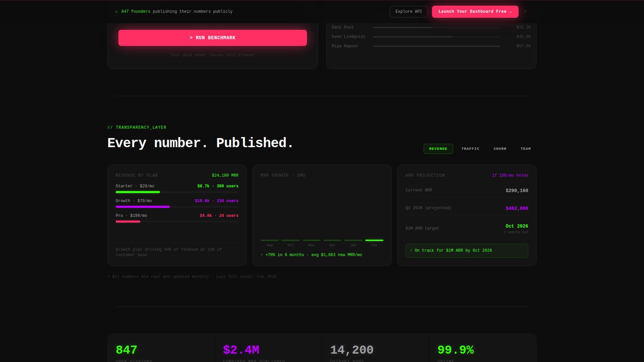Click the Sep bar in MRR growth chart

tap(270, 240)
